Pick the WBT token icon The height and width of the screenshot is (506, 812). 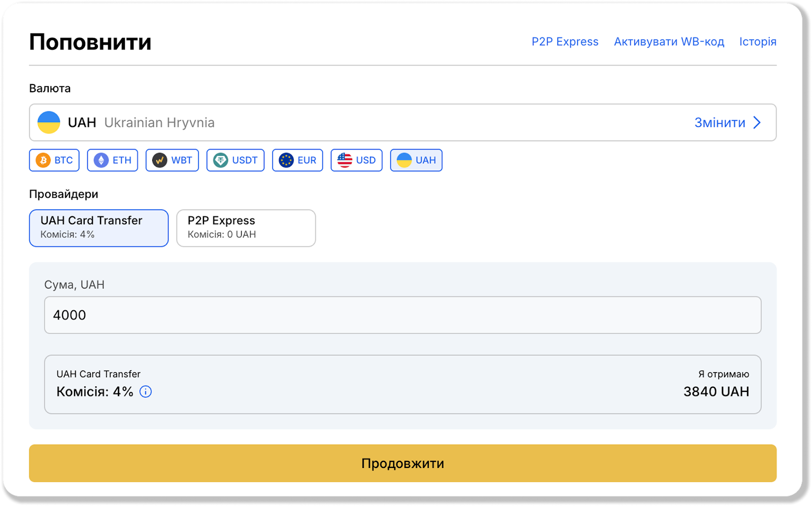click(x=159, y=160)
